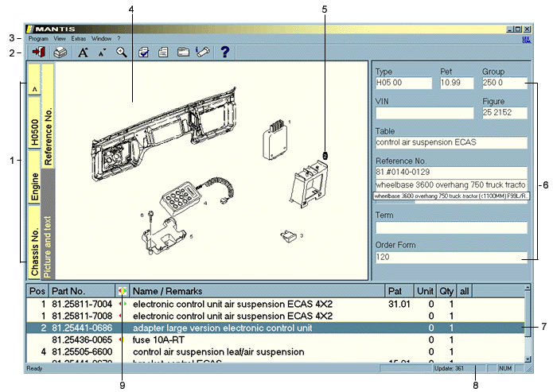This screenshot has height=392, width=553.
Task: Click the Part No. column header
Action: [81, 291]
